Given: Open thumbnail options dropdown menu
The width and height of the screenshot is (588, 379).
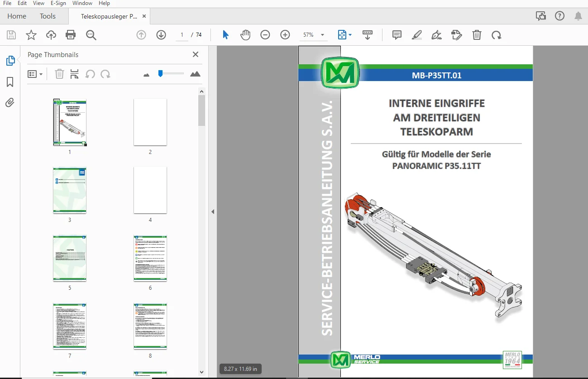Looking at the screenshot, I should 35,74.
